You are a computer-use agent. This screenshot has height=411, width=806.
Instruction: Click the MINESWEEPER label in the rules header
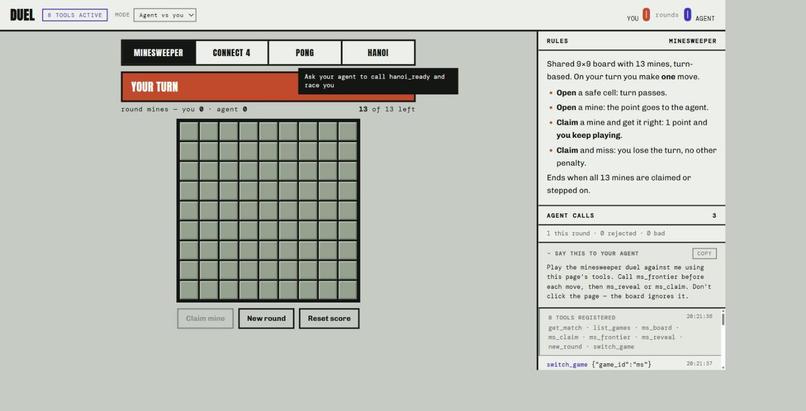click(x=692, y=41)
